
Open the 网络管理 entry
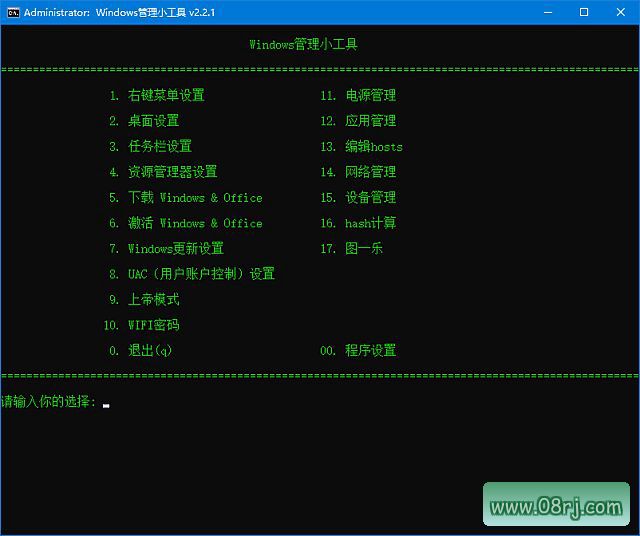[x=370, y=172]
